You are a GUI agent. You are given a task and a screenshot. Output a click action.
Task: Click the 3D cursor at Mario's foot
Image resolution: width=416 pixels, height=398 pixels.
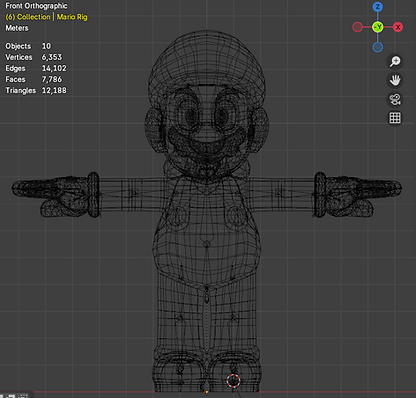tap(233, 380)
